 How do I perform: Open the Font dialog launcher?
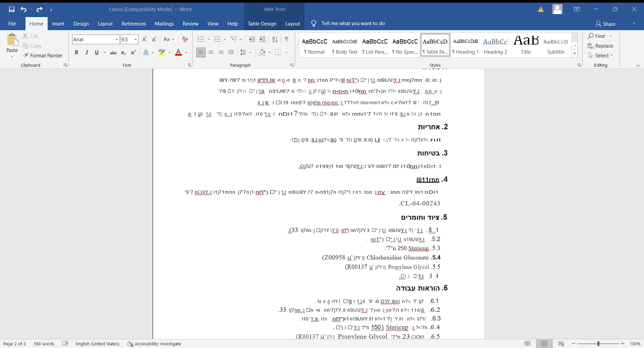coord(190,65)
